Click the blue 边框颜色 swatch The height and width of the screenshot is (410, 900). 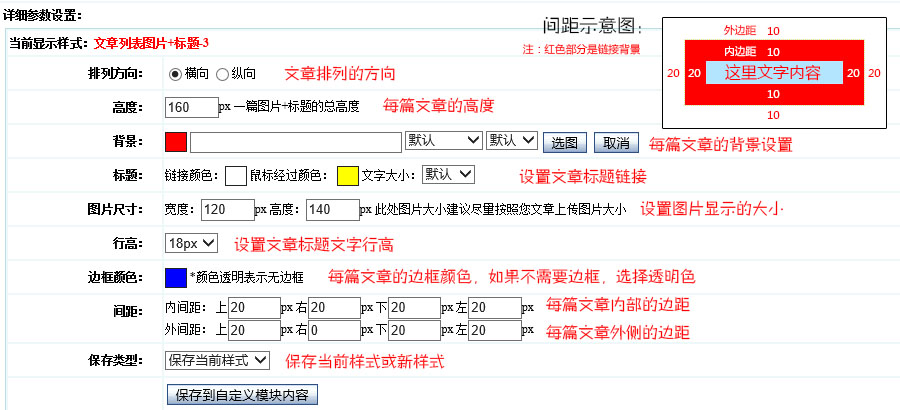176,277
